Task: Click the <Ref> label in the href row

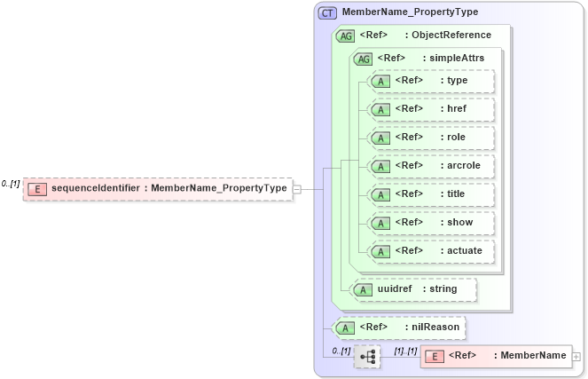Action: 409,108
